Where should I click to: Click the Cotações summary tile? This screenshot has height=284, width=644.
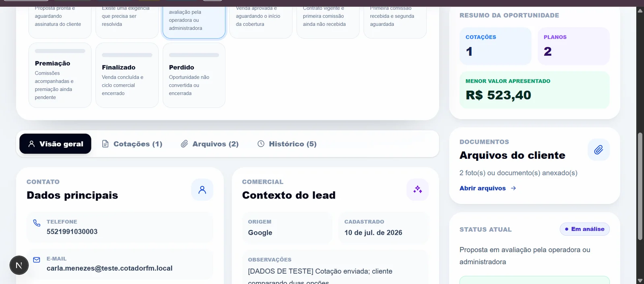(x=495, y=46)
